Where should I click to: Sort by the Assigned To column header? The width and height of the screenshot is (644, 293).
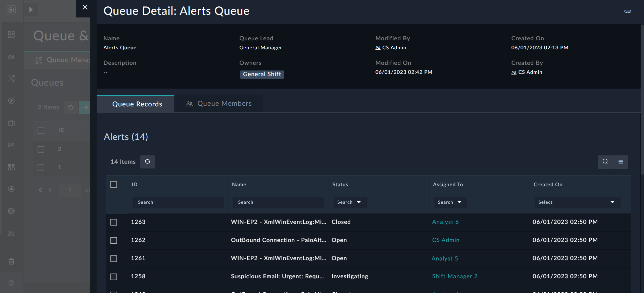pos(448,185)
